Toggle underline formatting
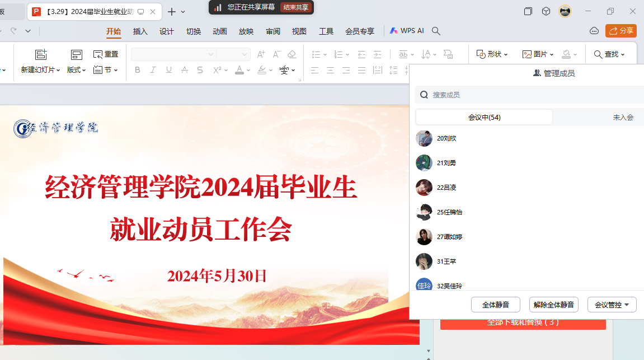The image size is (644, 360). (x=169, y=70)
